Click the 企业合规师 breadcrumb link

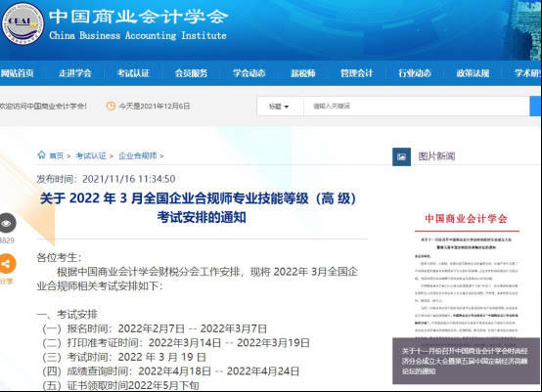pos(138,155)
